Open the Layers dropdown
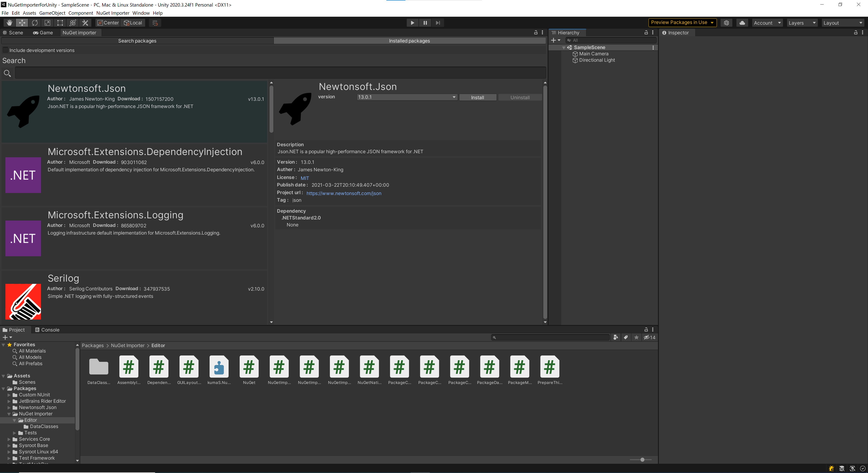Screen dimensions: 868x473 [x=802, y=23]
